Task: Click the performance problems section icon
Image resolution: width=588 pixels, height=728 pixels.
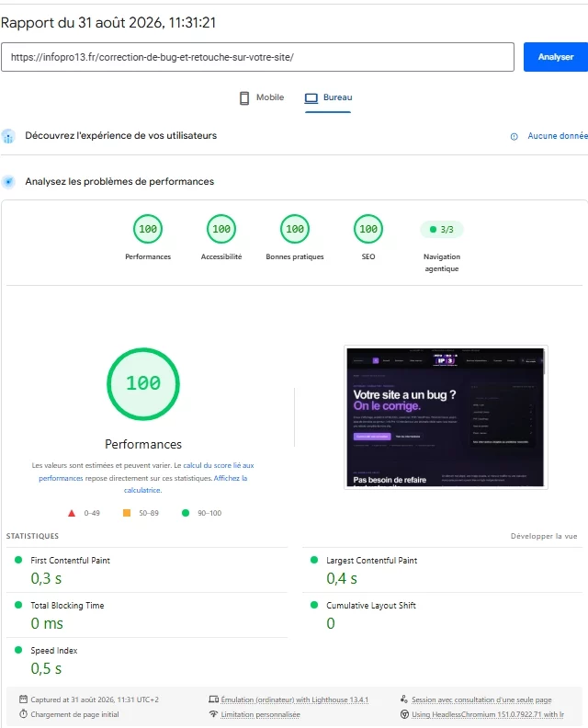Action: (8, 181)
